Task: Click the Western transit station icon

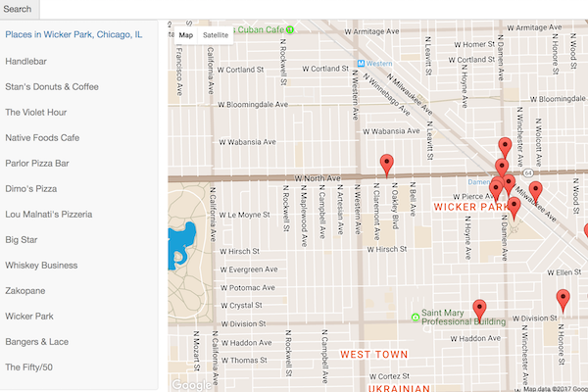Action: [361, 64]
